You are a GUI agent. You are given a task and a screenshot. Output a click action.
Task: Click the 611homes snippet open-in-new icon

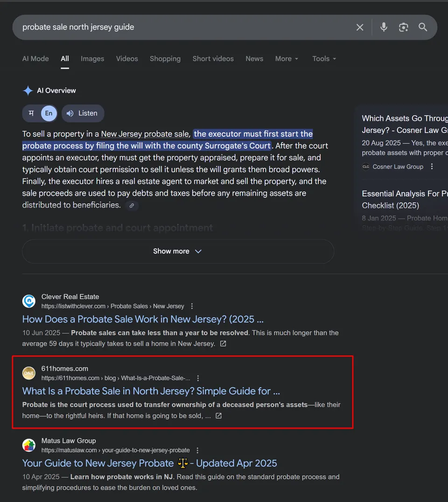coord(218,416)
